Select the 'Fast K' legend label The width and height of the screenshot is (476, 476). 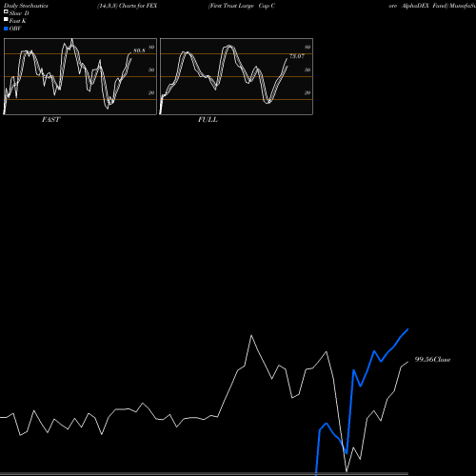click(17, 21)
